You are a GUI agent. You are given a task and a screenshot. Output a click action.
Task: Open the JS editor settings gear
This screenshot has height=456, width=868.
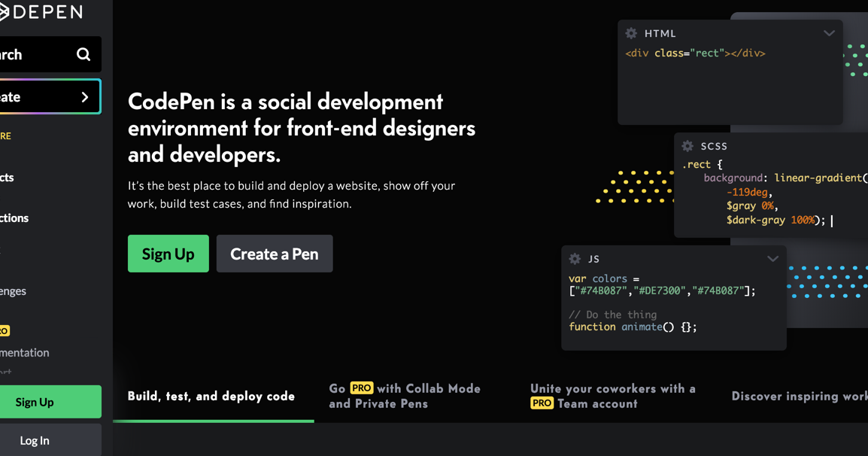coord(574,259)
